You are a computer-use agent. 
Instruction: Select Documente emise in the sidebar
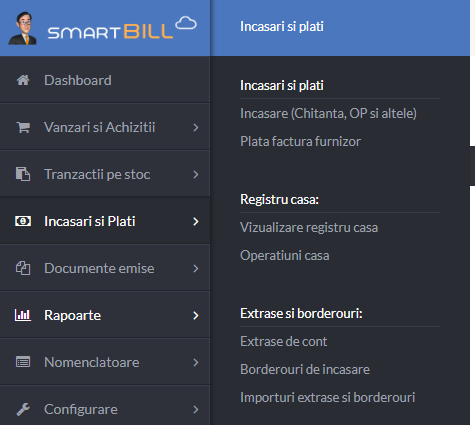(105, 268)
